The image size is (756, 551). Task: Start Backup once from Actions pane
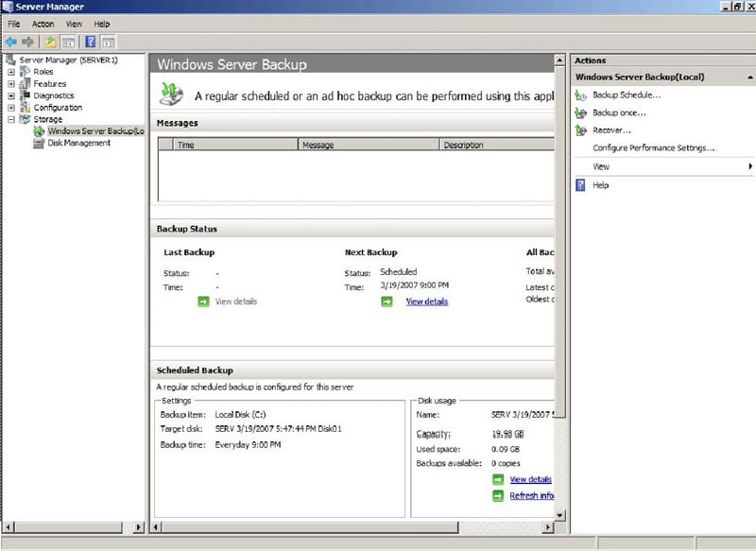point(619,112)
